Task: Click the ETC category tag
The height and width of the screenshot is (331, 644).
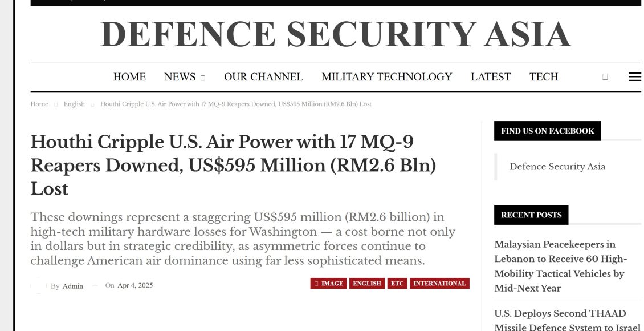Action: coord(397,284)
